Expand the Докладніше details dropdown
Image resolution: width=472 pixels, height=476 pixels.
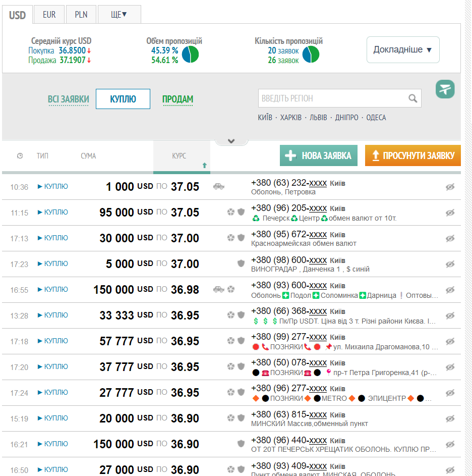tap(402, 50)
